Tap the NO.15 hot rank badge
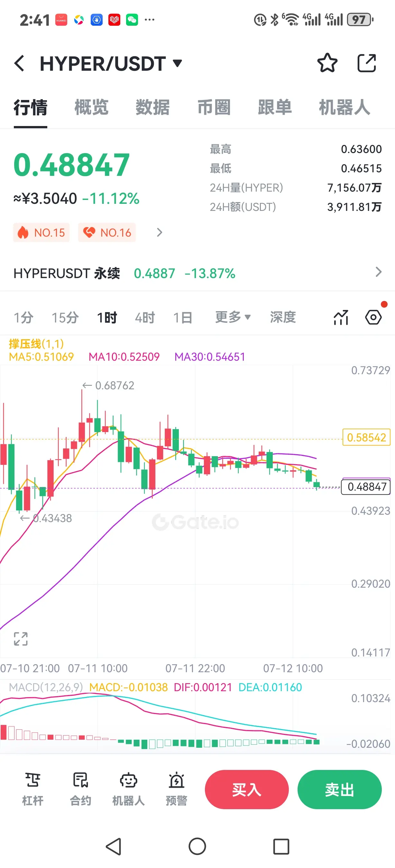 [41, 232]
